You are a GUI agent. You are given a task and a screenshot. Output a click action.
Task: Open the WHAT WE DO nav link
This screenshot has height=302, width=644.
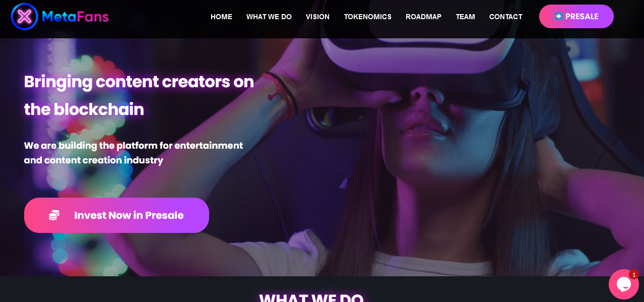point(269,17)
